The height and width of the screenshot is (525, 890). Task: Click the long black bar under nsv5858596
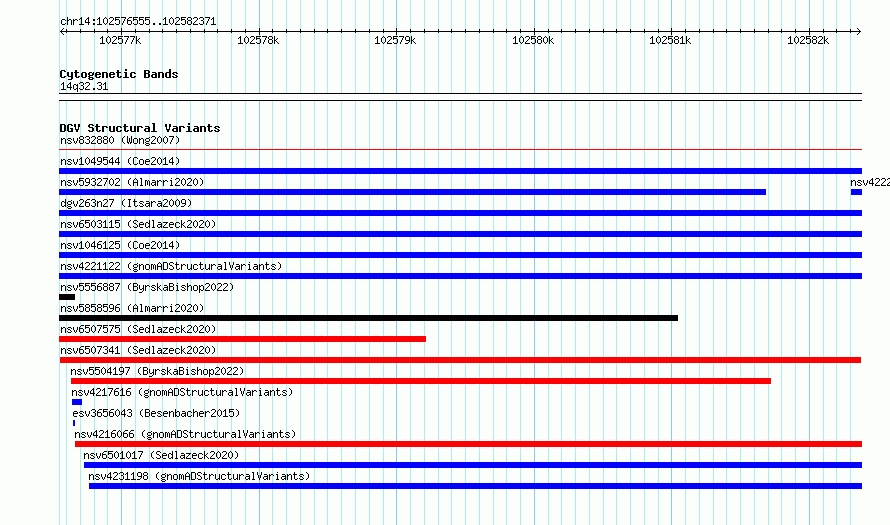coord(368,318)
